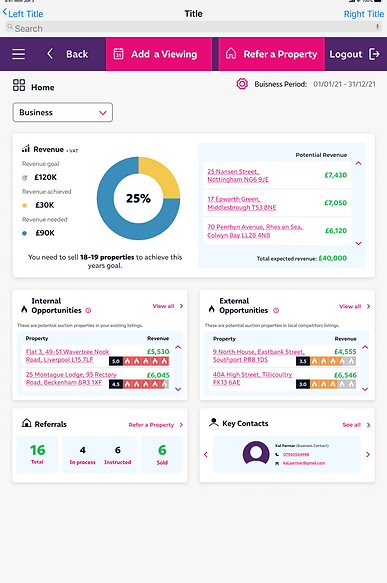Tap Refer a Property link in Referrals card
This screenshot has height=583, width=387.
(156, 425)
